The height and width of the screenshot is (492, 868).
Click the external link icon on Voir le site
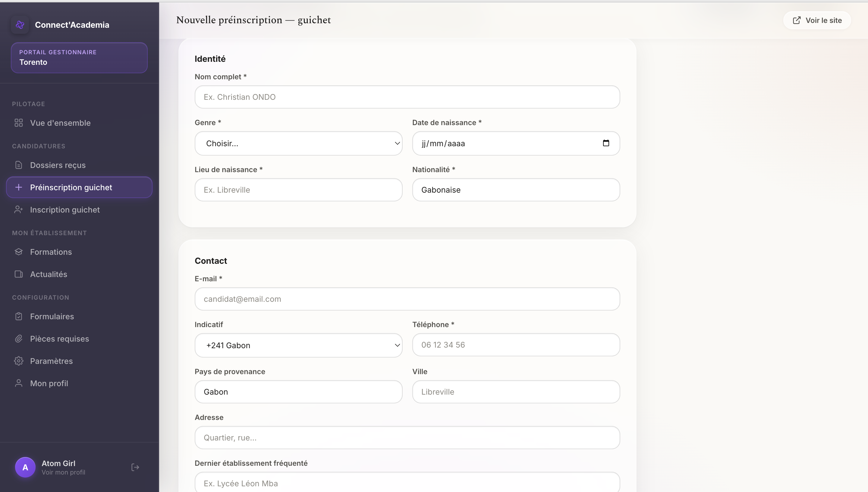796,20
